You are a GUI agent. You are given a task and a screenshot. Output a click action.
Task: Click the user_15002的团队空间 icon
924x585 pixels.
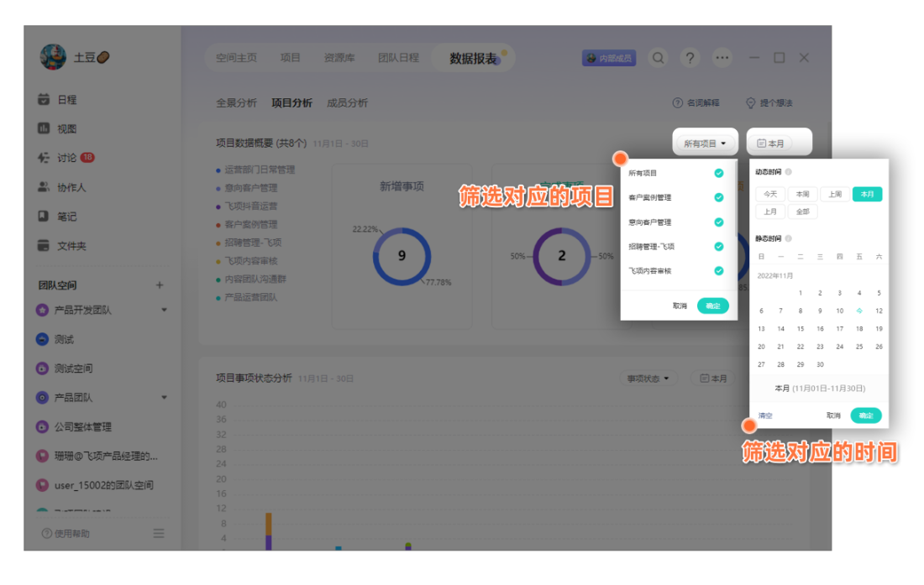pos(42,485)
